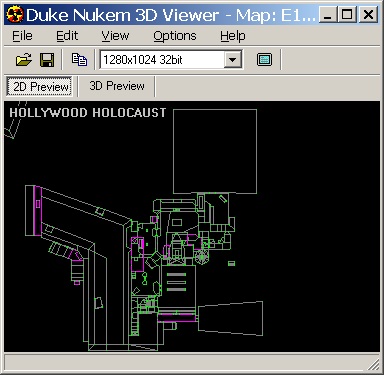
Task: Click the large square room on map
Action: (x=215, y=151)
